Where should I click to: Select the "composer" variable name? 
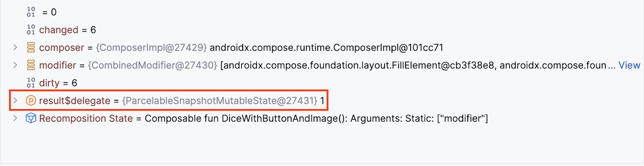tap(62, 48)
